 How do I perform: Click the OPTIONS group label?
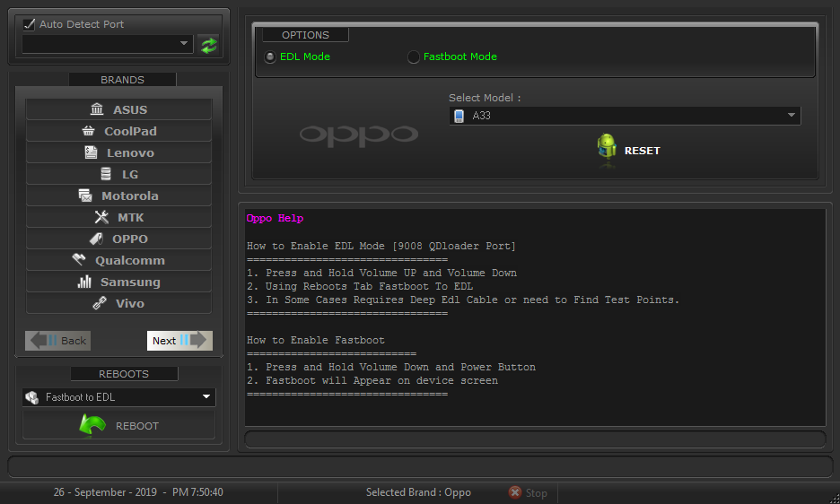[x=305, y=35]
